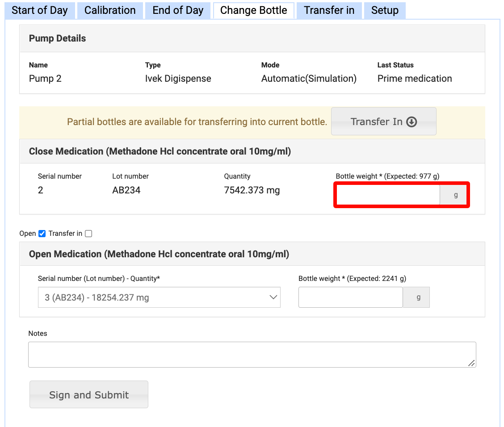Viewport: 504px width, 427px height.
Task: Go to the End of Day tab
Action: pyautogui.click(x=178, y=10)
